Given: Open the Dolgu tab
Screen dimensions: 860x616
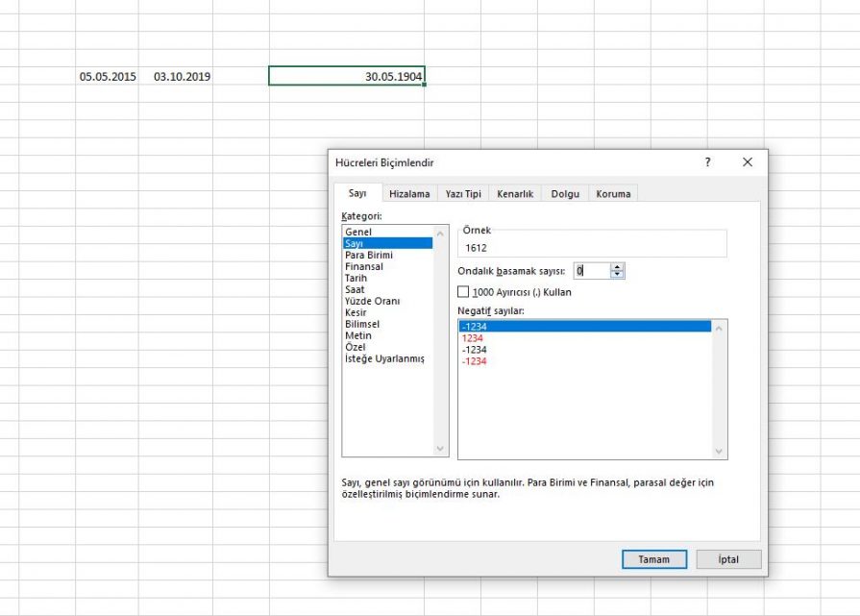Looking at the screenshot, I should coord(564,193).
